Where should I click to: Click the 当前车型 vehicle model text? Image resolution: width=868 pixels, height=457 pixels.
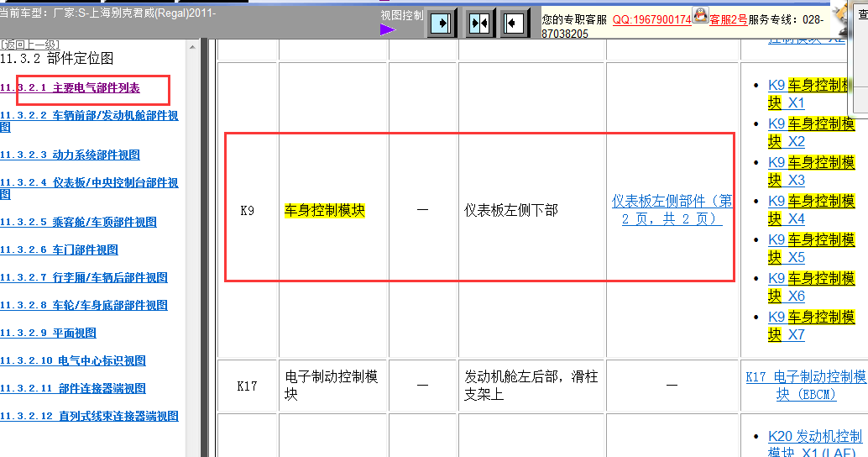point(108,13)
